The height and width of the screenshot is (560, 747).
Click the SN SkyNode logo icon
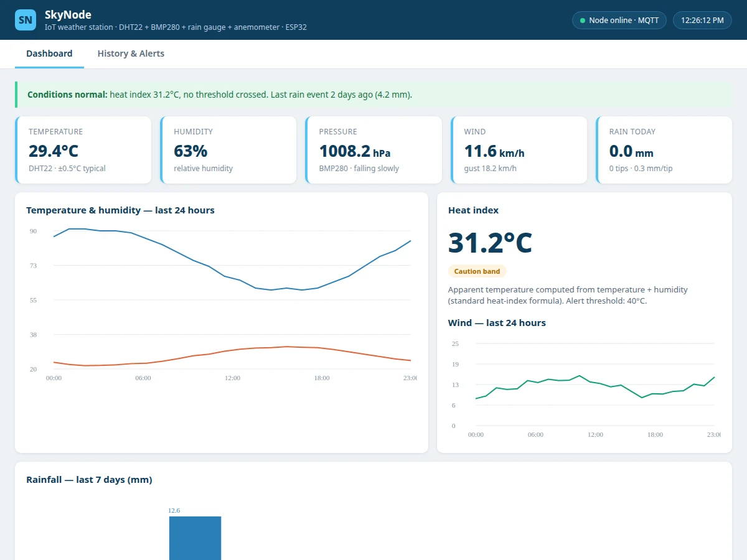click(26, 20)
